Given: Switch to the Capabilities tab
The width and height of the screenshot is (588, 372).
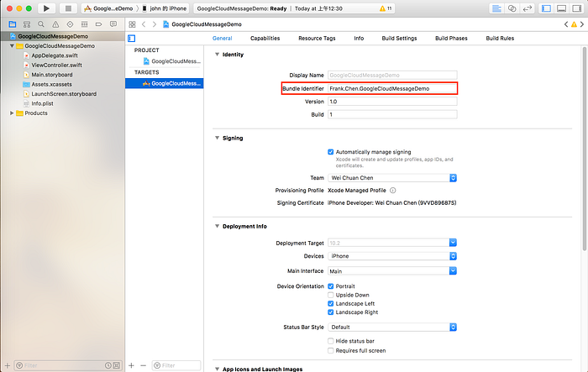Looking at the screenshot, I should 265,39.
